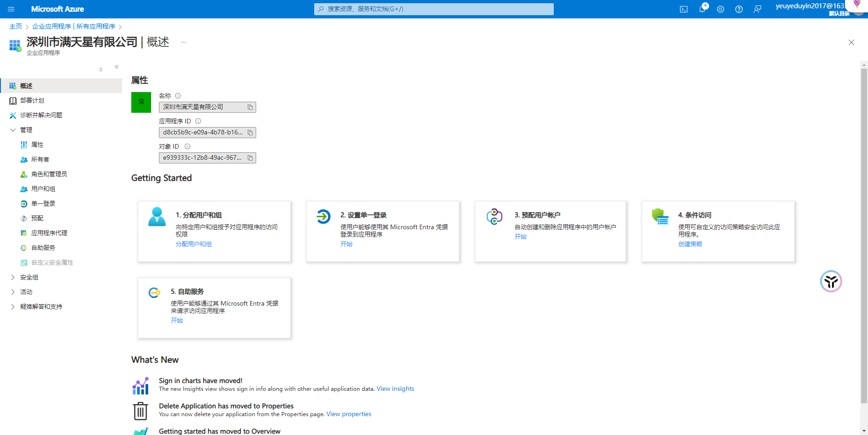Screen dimensions: 868x435
Task: Focus the top search resources box
Action: pos(434,9)
